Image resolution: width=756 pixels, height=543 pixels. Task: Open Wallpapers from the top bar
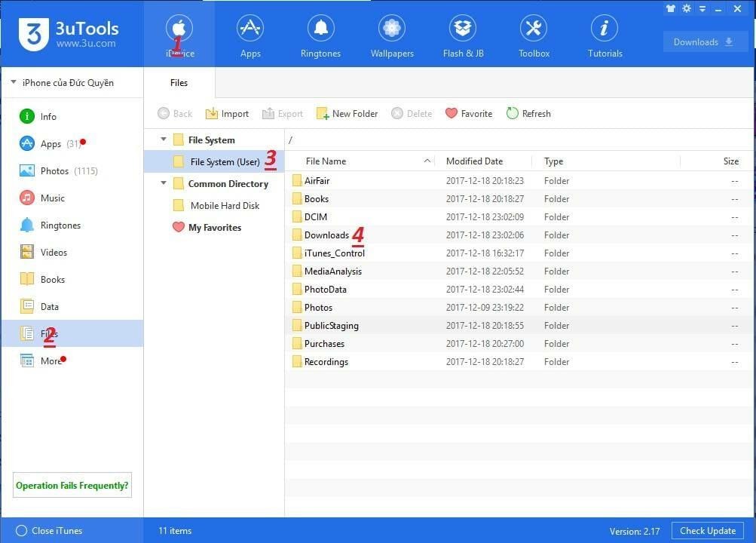[391, 35]
